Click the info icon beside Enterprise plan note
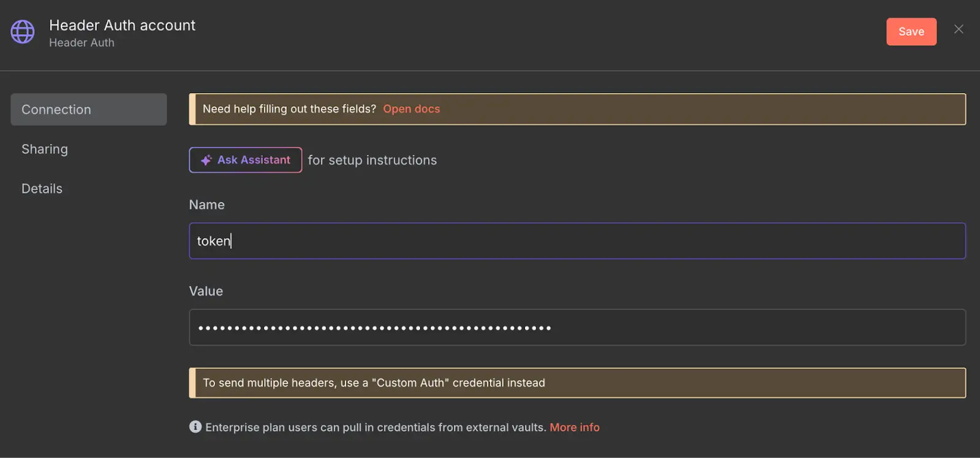Image resolution: width=980 pixels, height=458 pixels. [195, 427]
